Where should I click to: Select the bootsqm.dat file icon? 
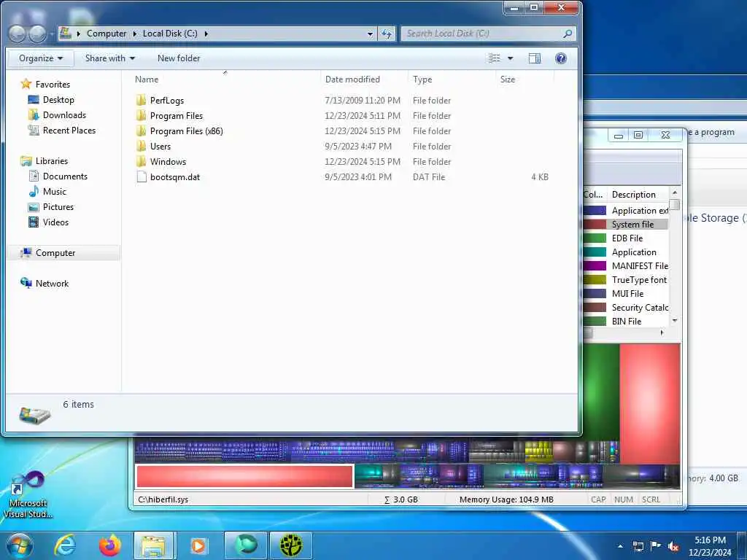(x=141, y=176)
